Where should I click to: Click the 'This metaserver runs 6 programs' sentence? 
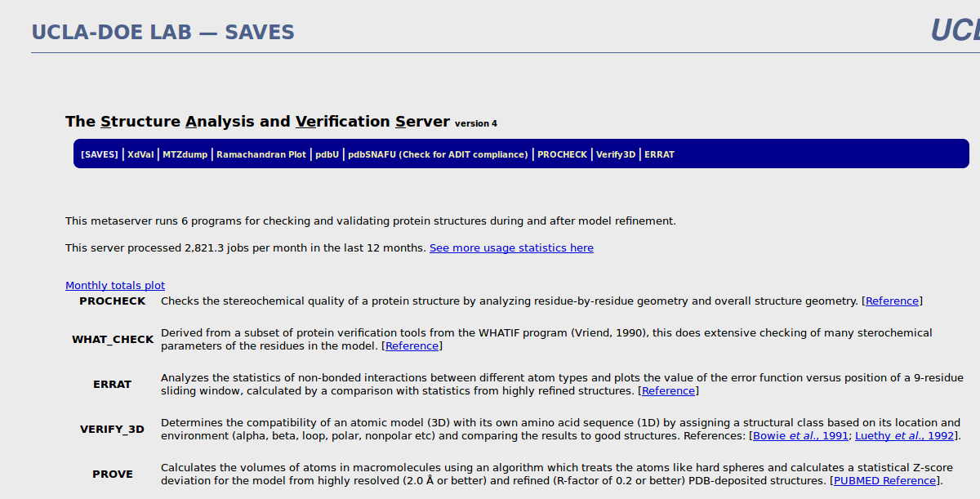pyautogui.click(x=371, y=221)
